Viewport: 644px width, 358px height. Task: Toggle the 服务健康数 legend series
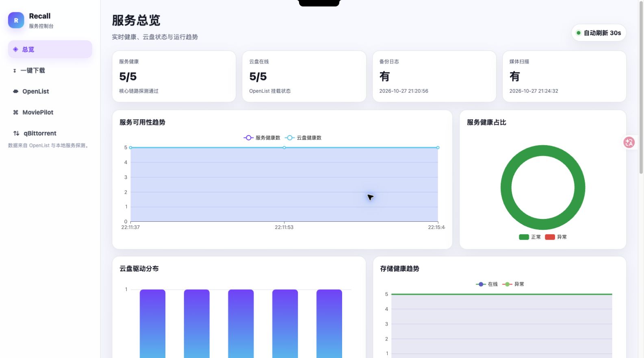(262, 138)
